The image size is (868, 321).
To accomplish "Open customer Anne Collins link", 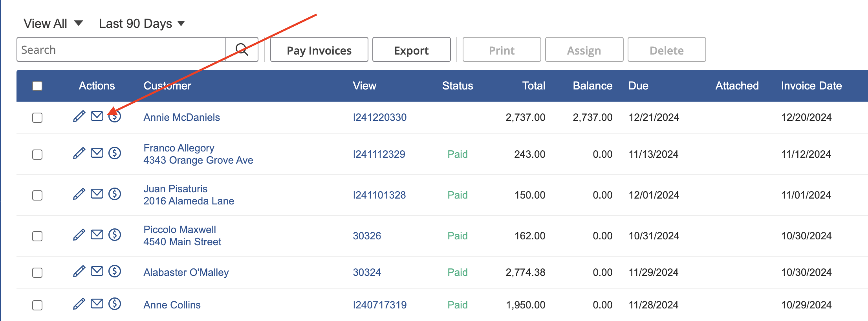I will (172, 305).
